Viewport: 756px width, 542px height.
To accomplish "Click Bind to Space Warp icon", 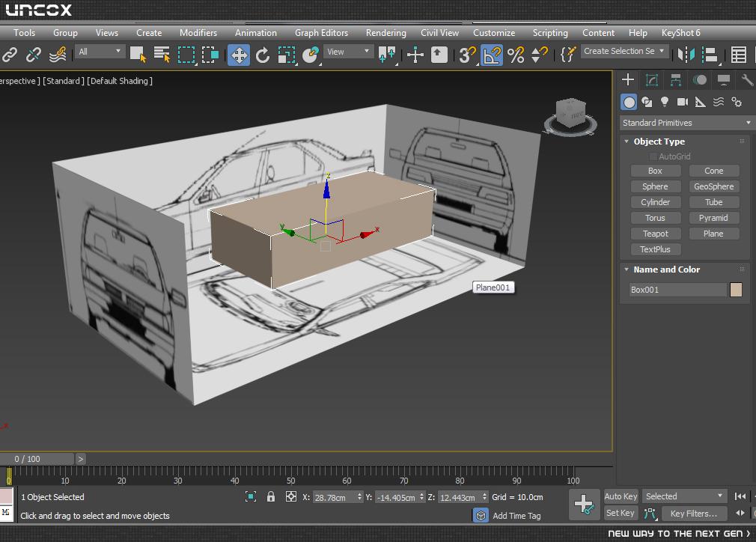I will pos(58,55).
